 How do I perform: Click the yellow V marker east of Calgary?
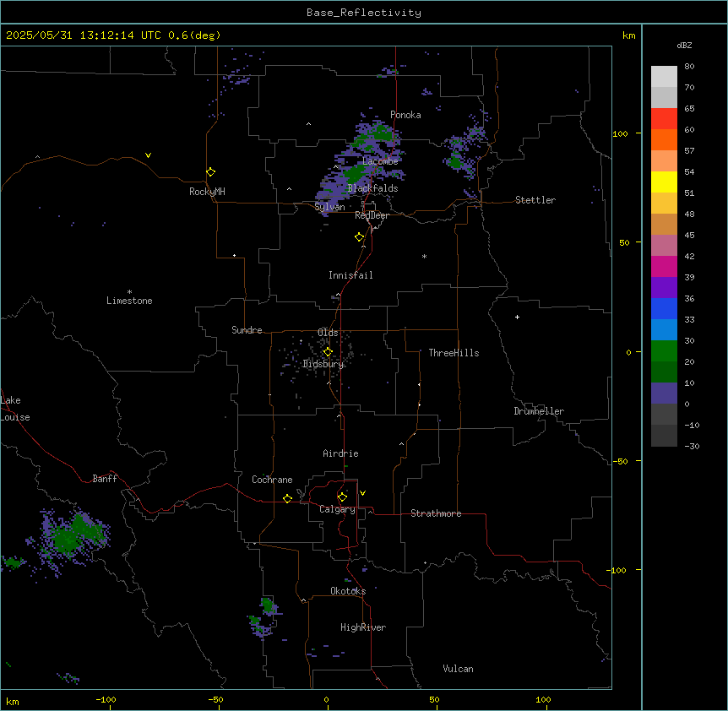[362, 493]
